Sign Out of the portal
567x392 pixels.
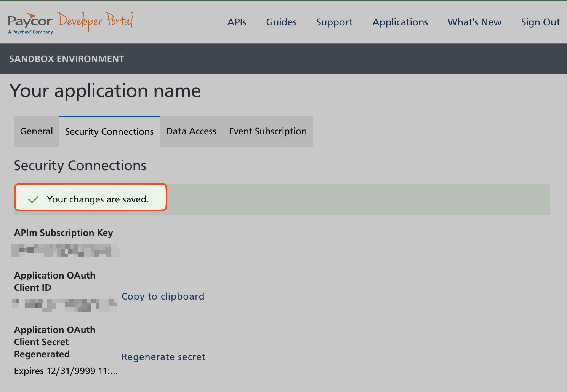pos(540,22)
